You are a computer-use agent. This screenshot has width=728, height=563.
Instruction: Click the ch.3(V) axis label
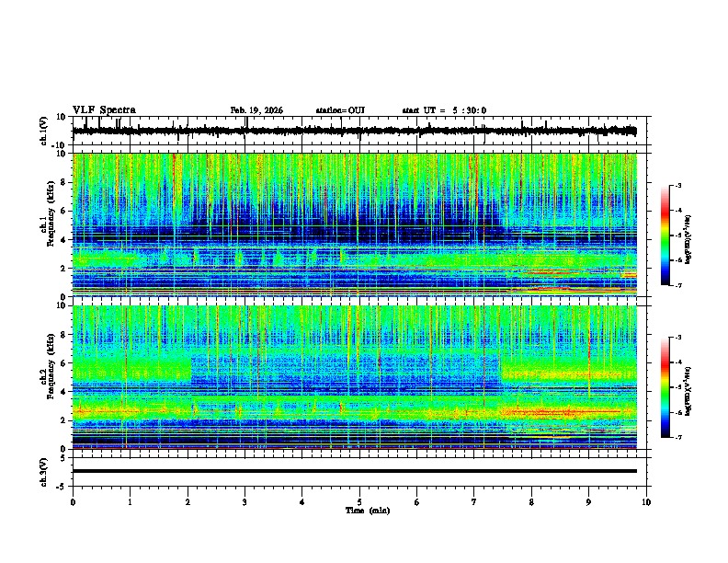44,472
